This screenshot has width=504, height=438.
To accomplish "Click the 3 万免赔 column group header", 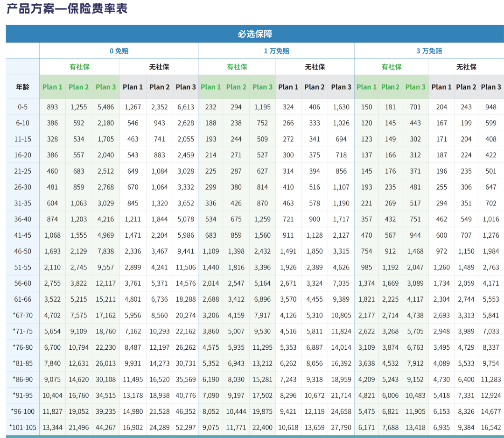I will click(x=429, y=51).
